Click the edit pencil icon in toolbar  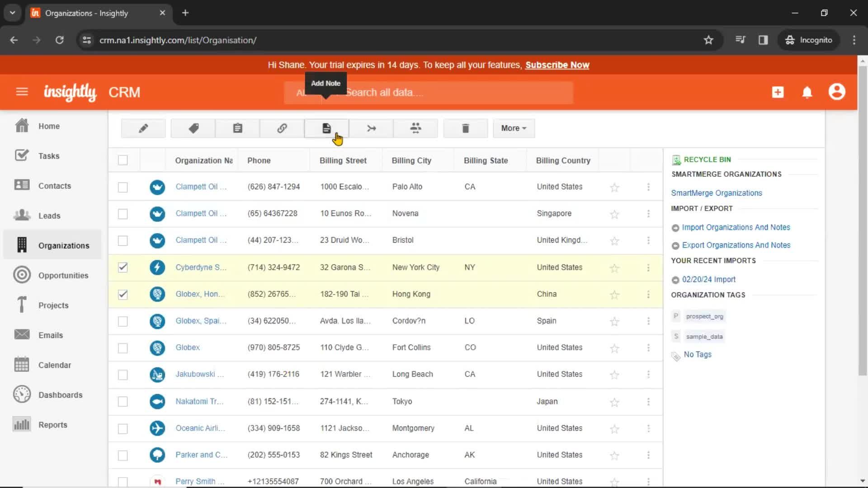pos(143,128)
